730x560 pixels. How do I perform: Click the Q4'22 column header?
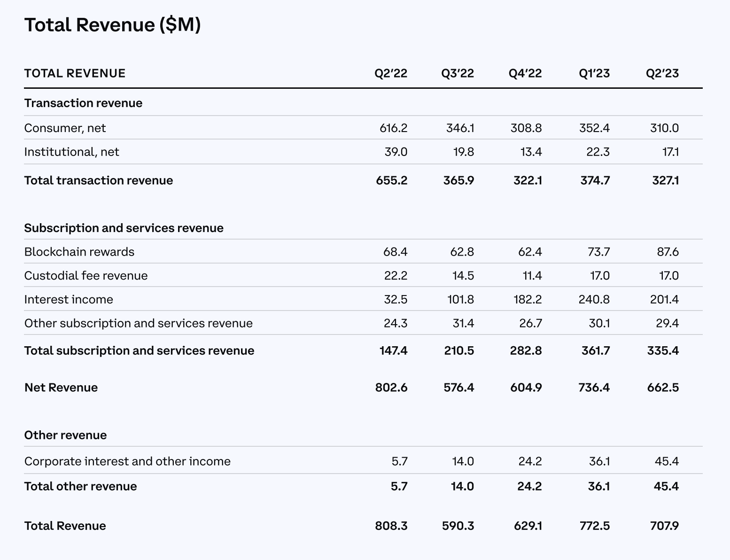tap(525, 73)
